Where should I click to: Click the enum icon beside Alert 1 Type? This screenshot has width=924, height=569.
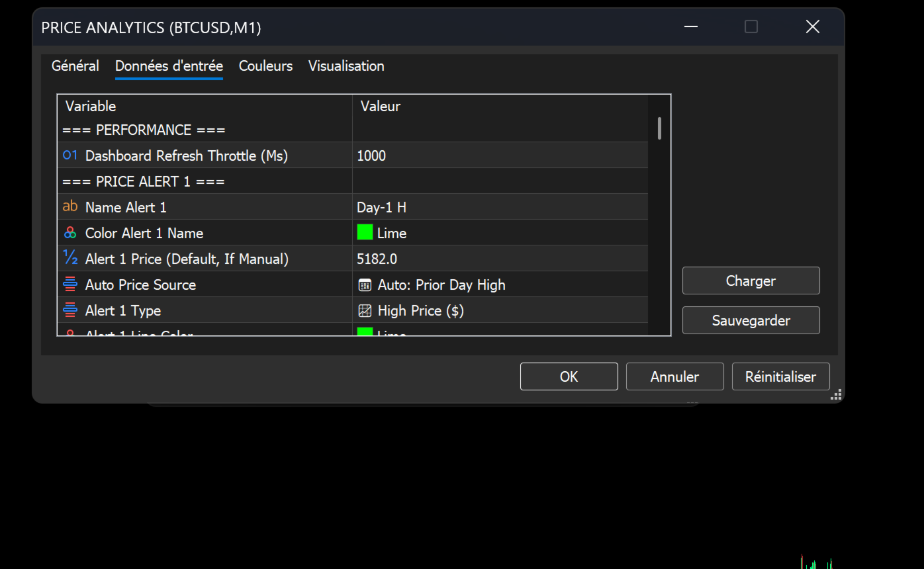70,310
